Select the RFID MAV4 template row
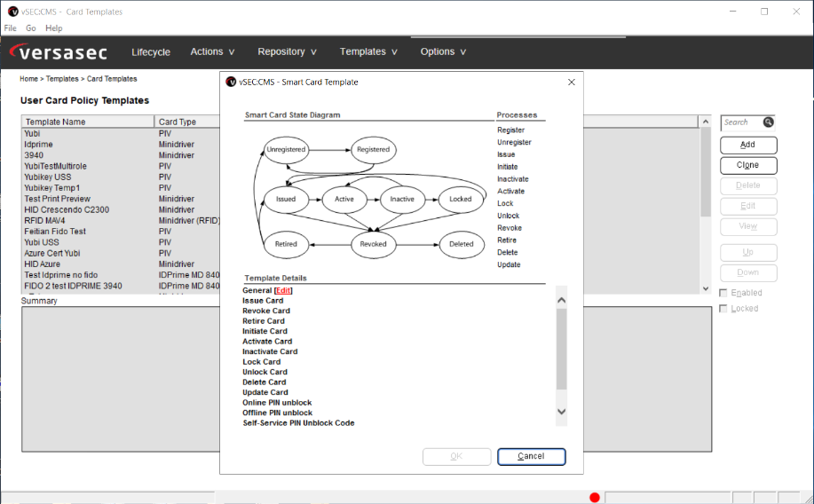The width and height of the screenshot is (814, 504). (x=121, y=221)
